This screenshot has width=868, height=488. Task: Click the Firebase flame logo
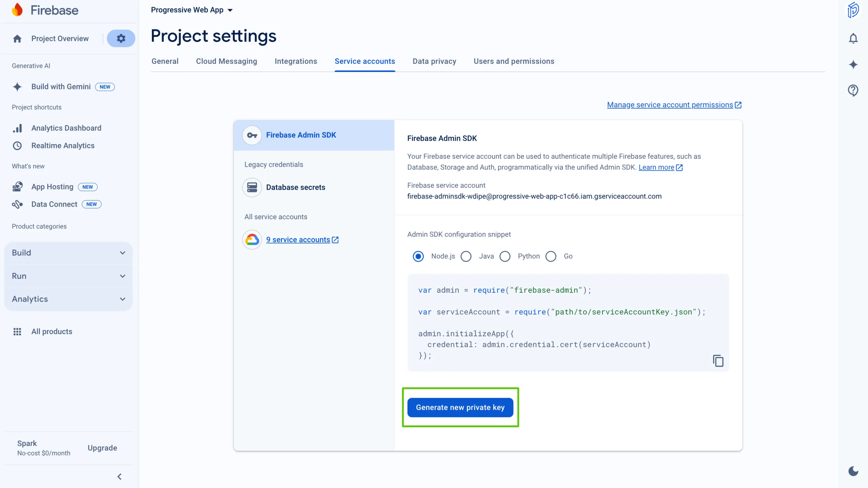17,10
